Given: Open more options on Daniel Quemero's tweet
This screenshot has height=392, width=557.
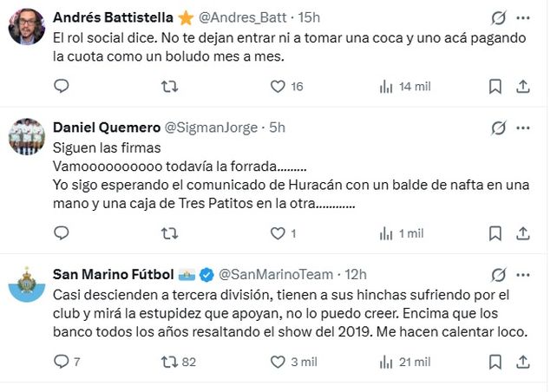Looking at the screenshot, I should point(523,127).
